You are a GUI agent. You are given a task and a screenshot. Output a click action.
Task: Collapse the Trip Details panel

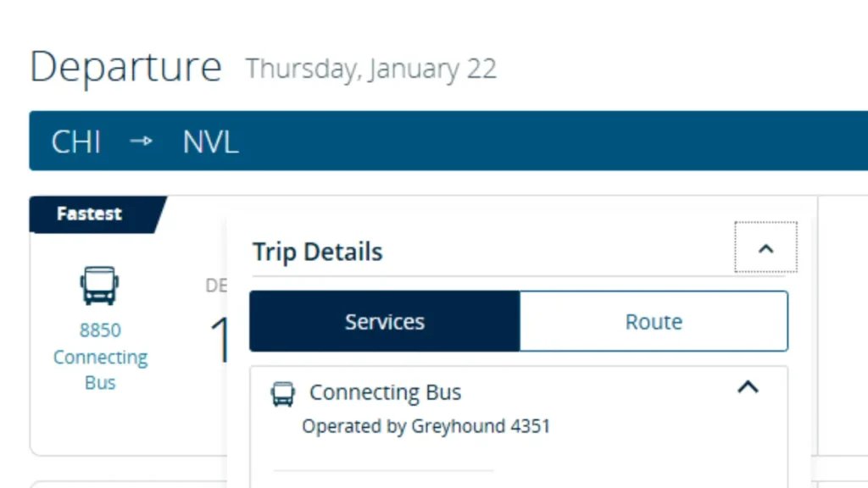765,248
